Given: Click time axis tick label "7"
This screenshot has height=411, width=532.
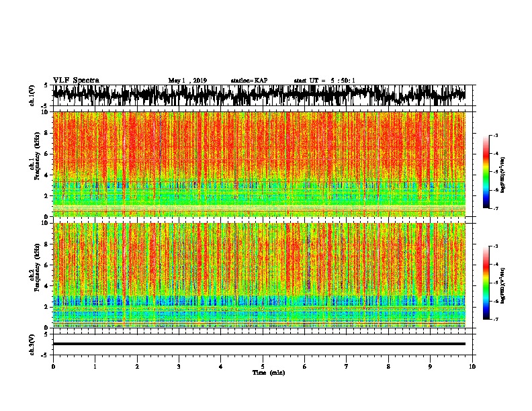Looking at the screenshot, I should coord(347,367).
